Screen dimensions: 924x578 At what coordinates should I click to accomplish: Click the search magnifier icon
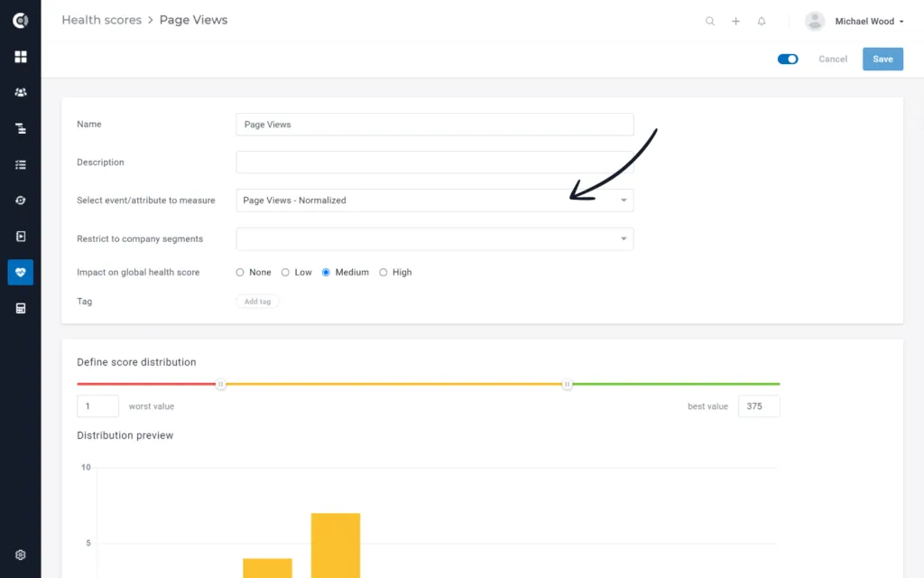tap(710, 22)
